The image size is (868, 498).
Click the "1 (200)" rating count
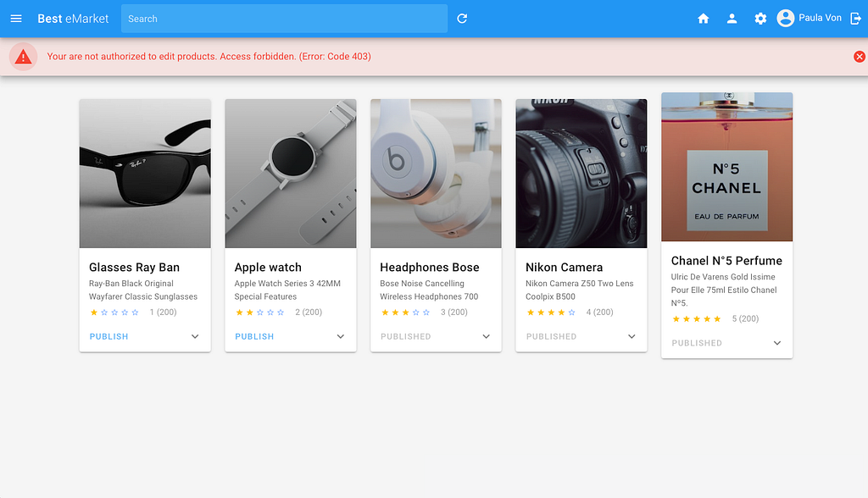pyautogui.click(x=164, y=313)
